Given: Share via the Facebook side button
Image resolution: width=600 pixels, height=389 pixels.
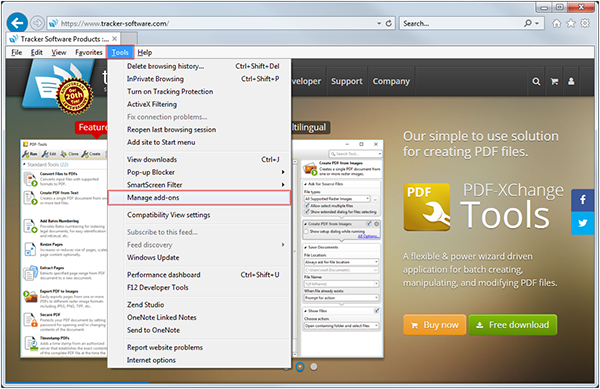Looking at the screenshot, I should coord(582,200).
